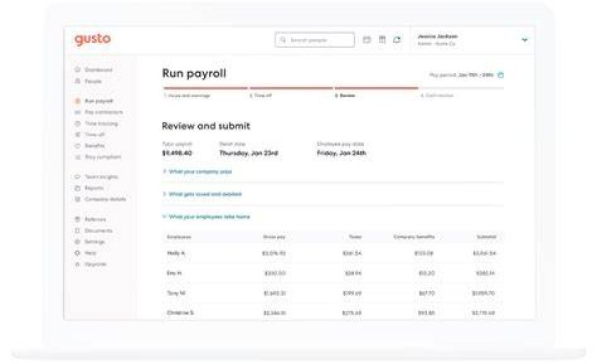Image resolution: width=597 pixels, height=364 pixels.
Task: Click Tony M. taxes amount
Action: [x=352, y=294]
